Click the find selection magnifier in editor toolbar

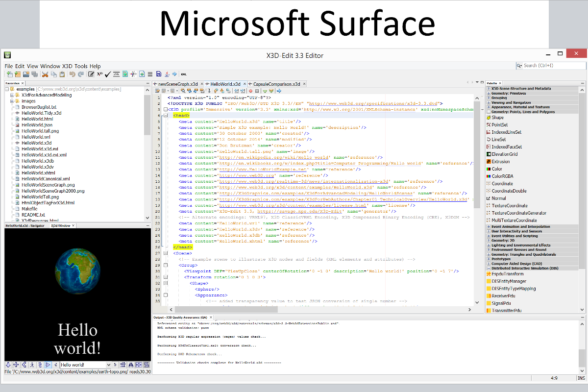pyautogui.click(x=183, y=91)
